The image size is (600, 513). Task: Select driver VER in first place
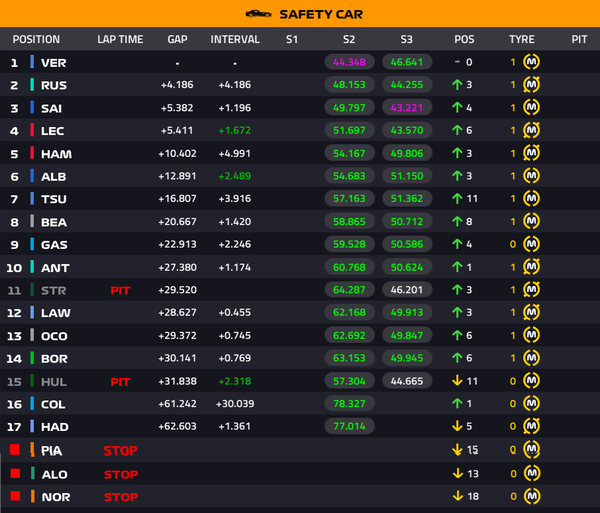coord(54,63)
